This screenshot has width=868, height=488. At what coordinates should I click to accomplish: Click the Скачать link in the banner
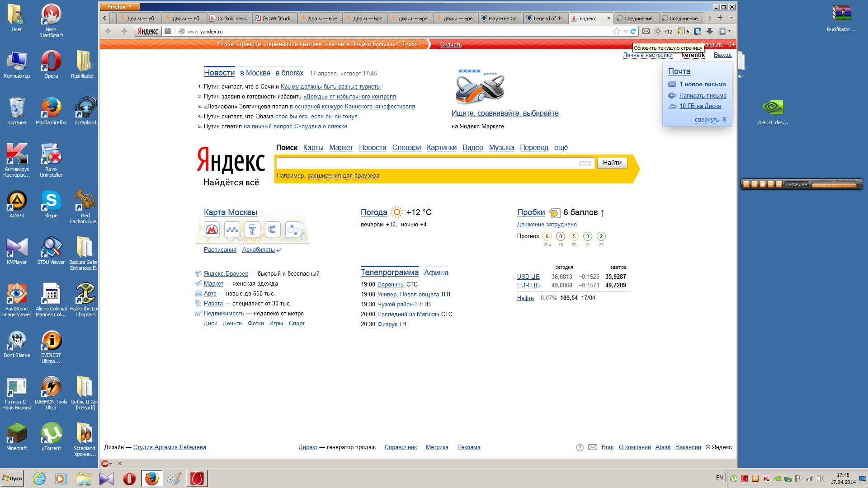[451, 44]
